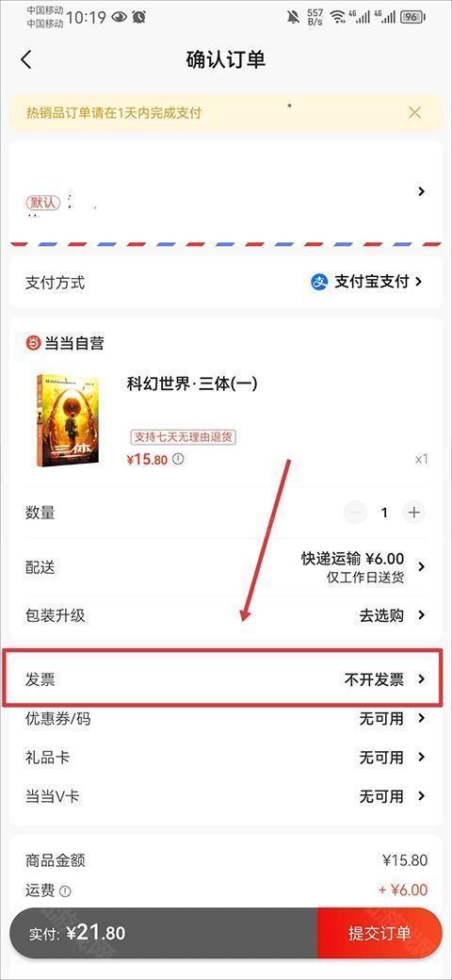Image resolution: width=452 pixels, height=980 pixels.
Task: Submit order with 提交订单 button
Action: [x=379, y=933]
